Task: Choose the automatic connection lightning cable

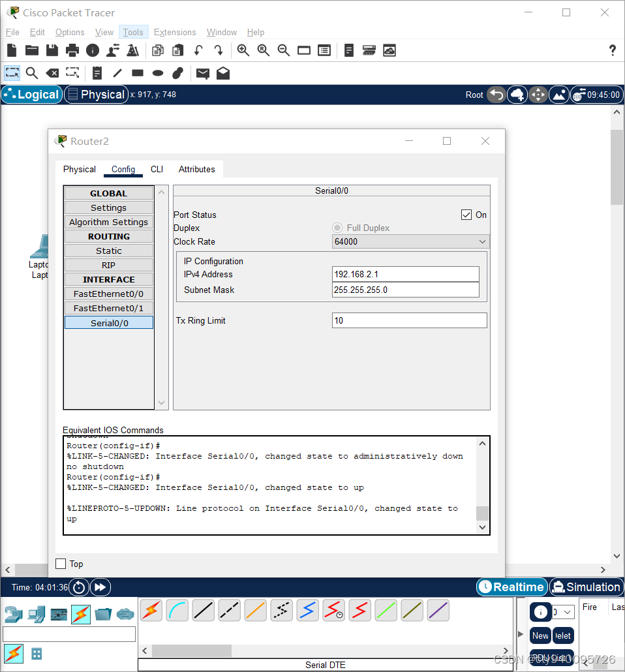Action: pos(151,610)
